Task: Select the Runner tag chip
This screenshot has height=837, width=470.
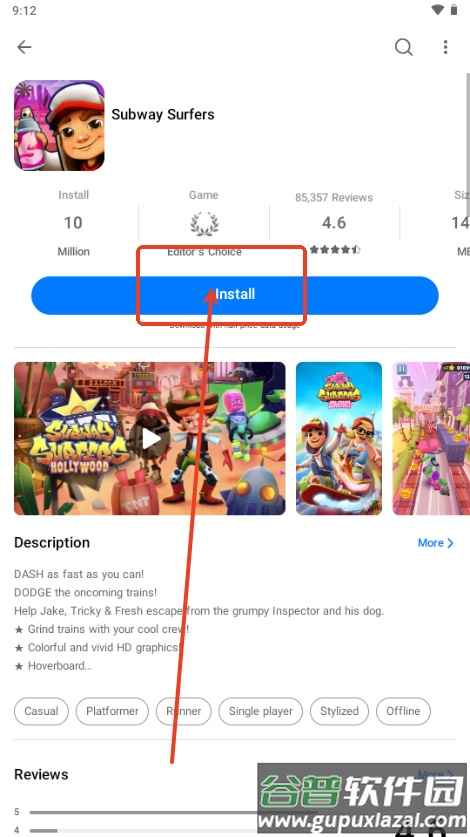Action: pyautogui.click(x=184, y=711)
